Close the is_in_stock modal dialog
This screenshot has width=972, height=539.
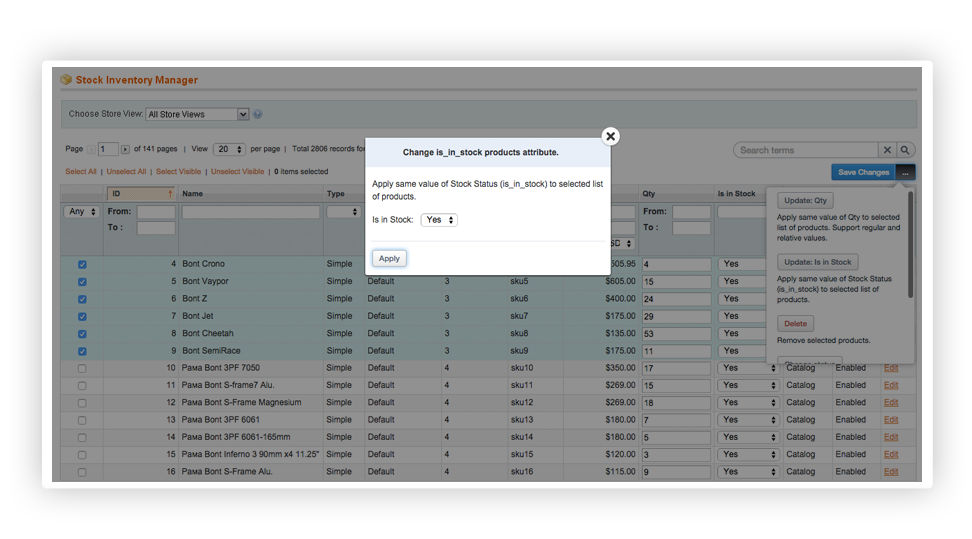[610, 136]
